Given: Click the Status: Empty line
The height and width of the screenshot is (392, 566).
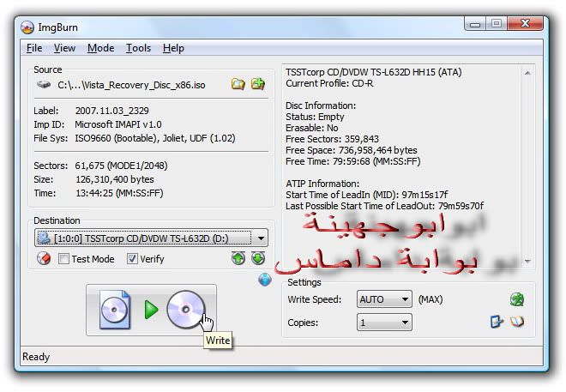Looking at the screenshot, I should tap(315, 117).
